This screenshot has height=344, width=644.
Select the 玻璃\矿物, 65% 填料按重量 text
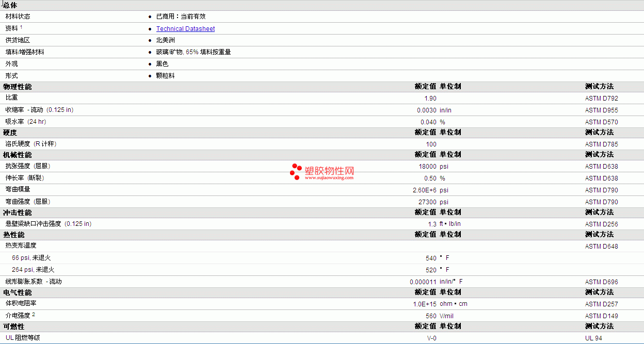click(194, 52)
